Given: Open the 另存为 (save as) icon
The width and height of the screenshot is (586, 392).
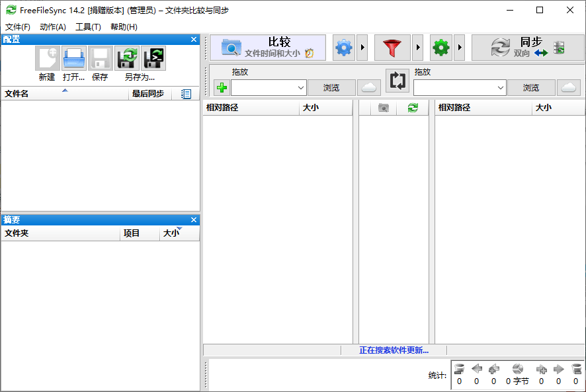Looking at the screenshot, I should (x=127, y=58).
